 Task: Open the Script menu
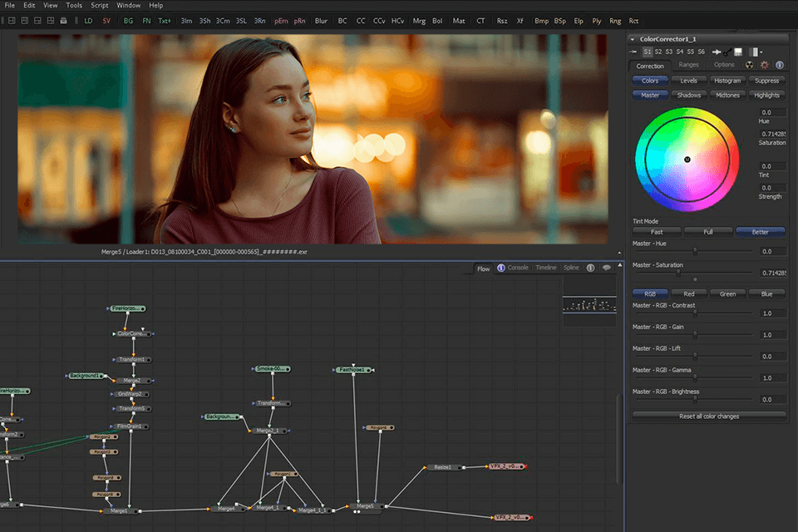coord(100,5)
